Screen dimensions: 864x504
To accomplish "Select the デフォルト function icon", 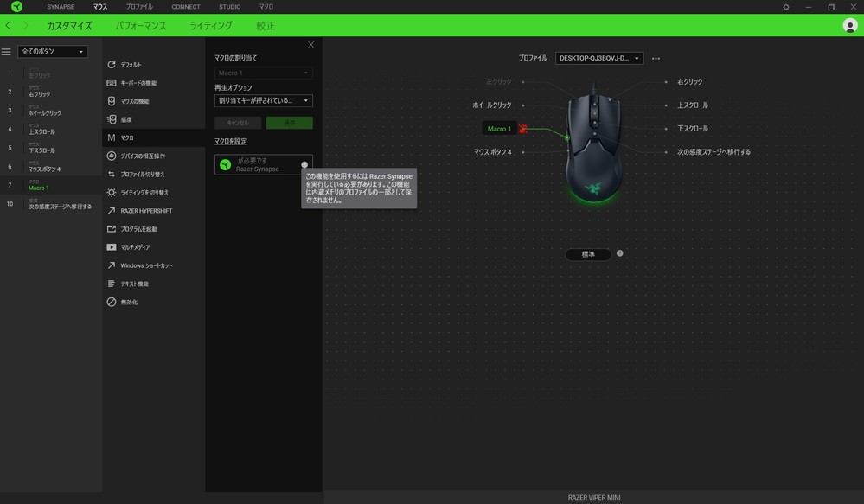I will (x=112, y=65).
